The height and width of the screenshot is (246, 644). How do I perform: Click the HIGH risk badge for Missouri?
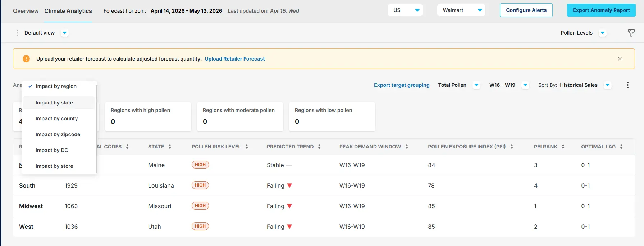click(200, 206)
